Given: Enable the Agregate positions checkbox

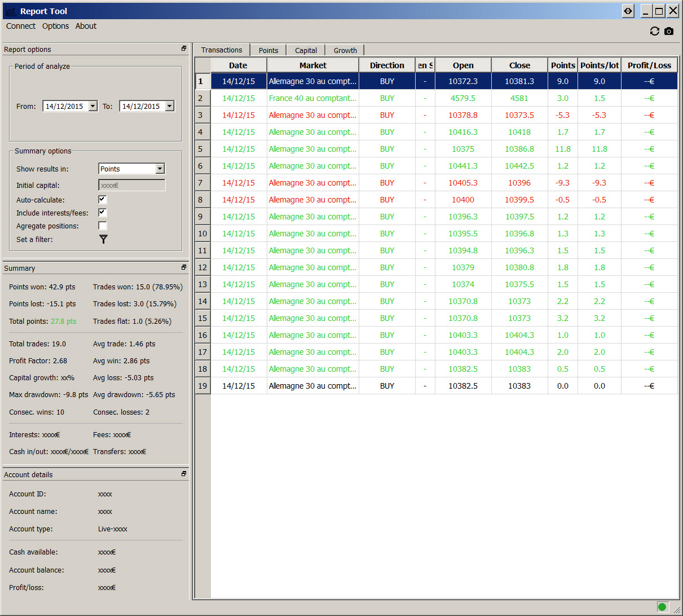Looking at the screenshot, I should click(x=103, y=226).
